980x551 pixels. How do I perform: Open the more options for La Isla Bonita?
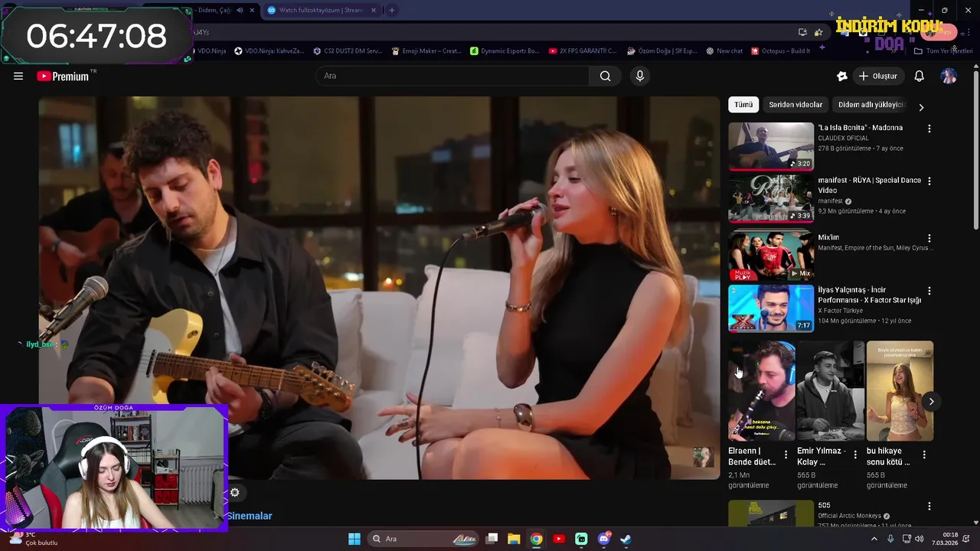coord(929,129)
